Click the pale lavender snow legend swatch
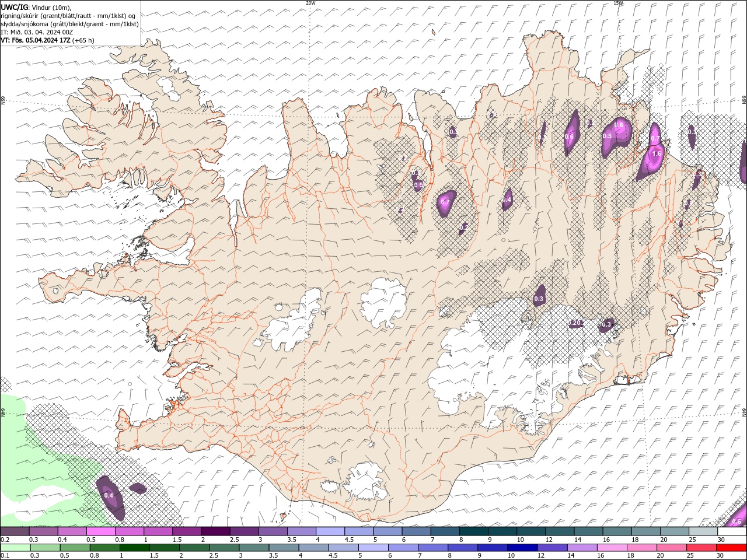 tap(330, 531)
